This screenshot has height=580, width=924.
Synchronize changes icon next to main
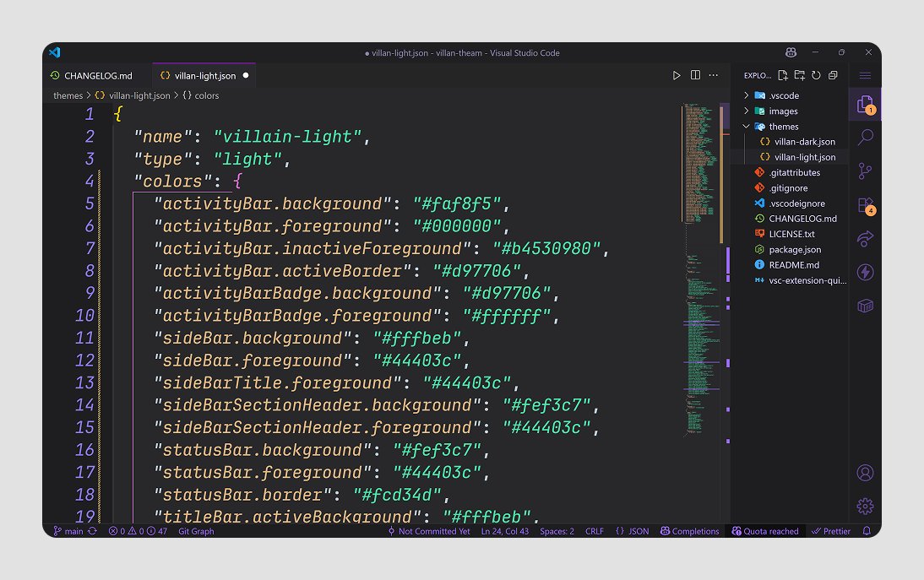(x=93, y=531)
